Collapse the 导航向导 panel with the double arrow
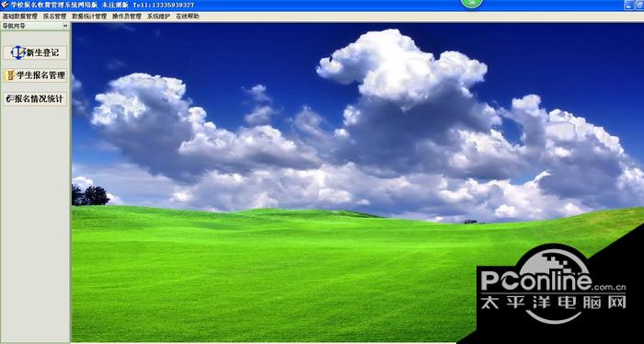The image size is (644, 344). pyautogui.click(x=65, y=26)
